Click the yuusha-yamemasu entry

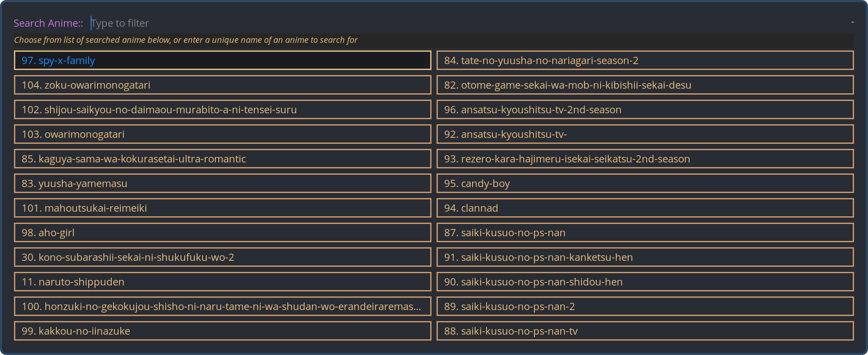tap(222, 183)
